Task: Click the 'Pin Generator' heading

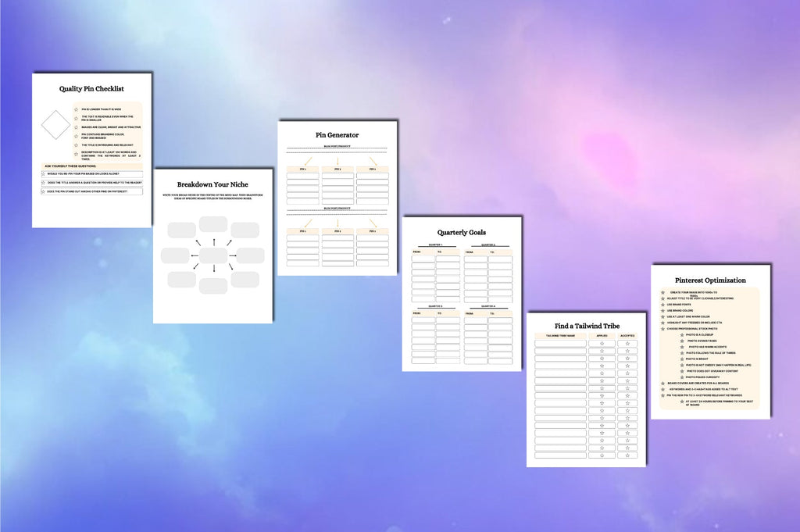Action: 337,135
